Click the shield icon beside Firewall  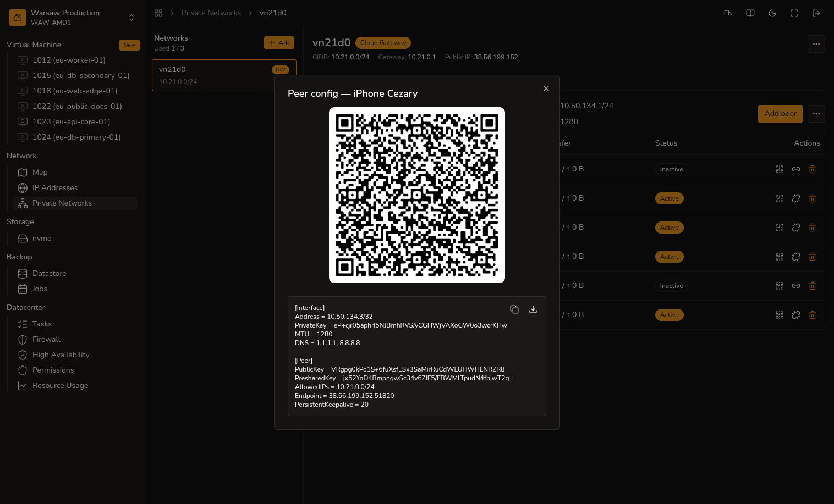tap(23, 339)
